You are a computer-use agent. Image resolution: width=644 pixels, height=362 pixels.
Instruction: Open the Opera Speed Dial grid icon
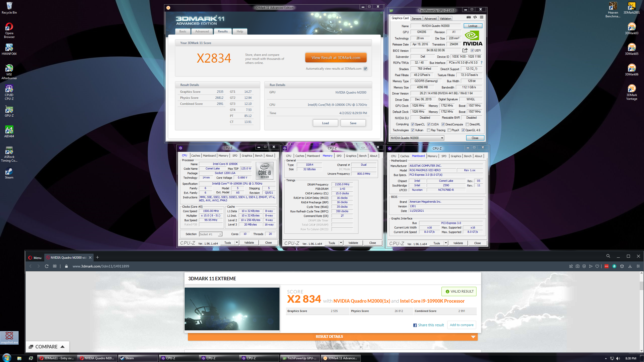[x=55, y=266]
